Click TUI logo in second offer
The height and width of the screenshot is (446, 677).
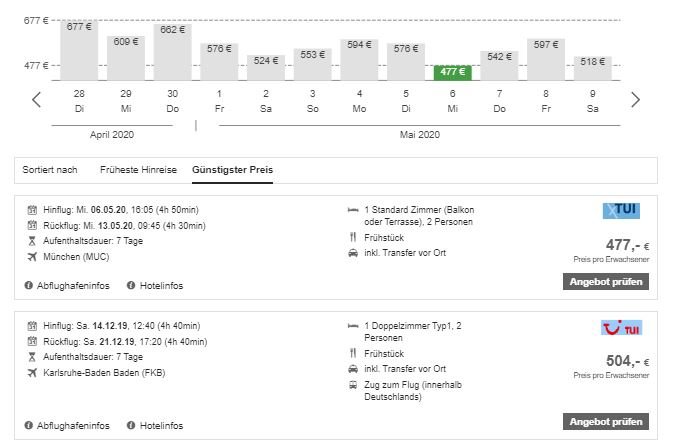click(x=621, y=327)
